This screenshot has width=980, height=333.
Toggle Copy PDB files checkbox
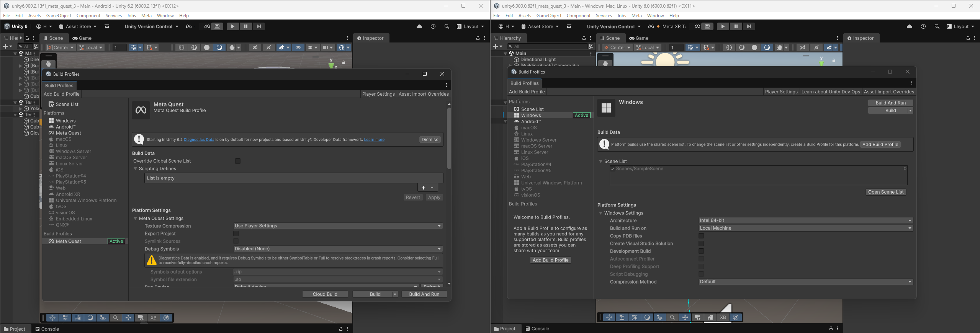[x=701, y=236]
